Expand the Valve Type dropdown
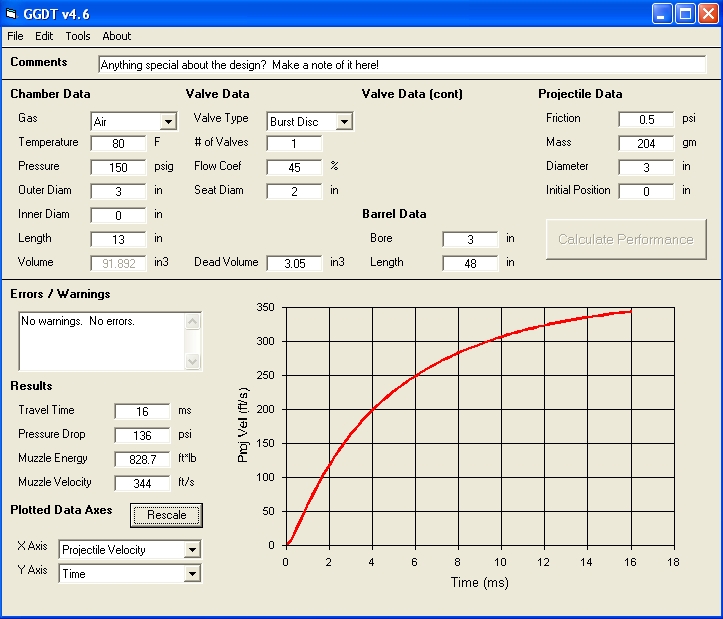The image size is (723, 619). pyautogui.click(x=343, y=122)
